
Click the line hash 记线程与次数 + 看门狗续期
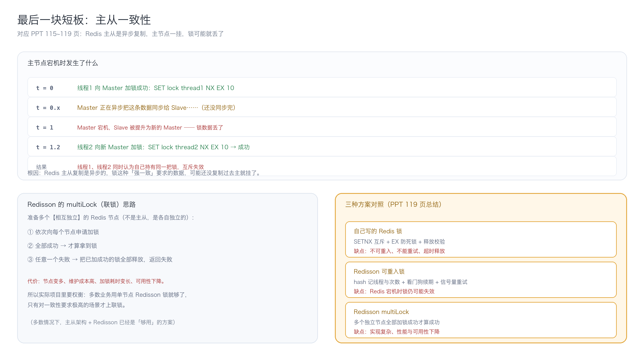[x=410, y=282]
